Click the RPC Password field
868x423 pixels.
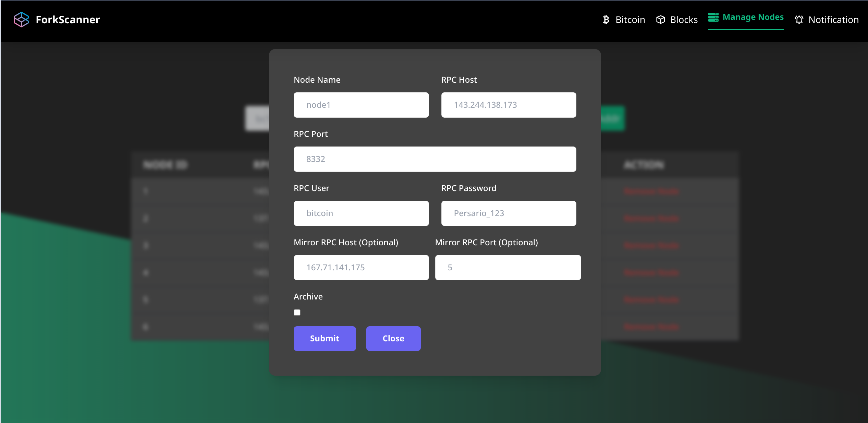(x=508, y=213)
